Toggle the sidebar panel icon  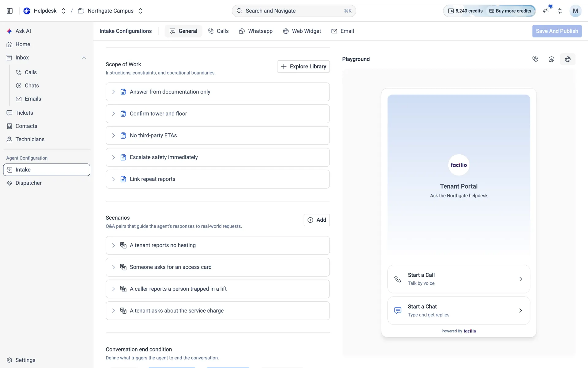(9, 11)
